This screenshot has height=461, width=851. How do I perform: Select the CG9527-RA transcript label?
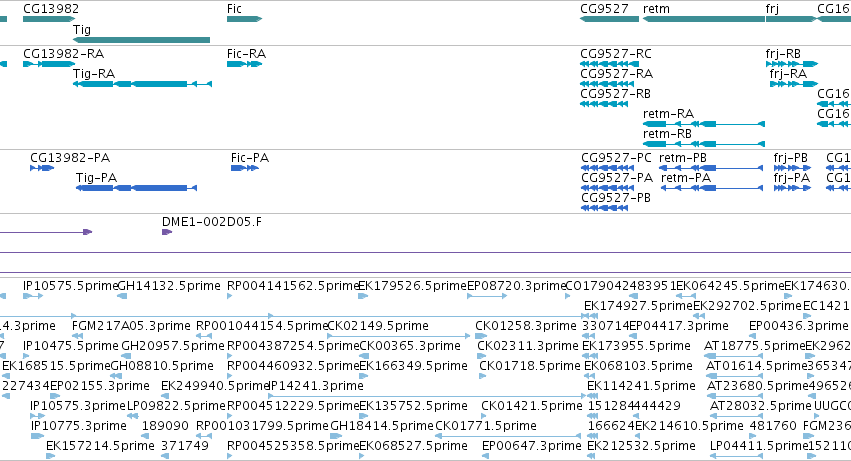pyautogui.click(x=617, y=74)
